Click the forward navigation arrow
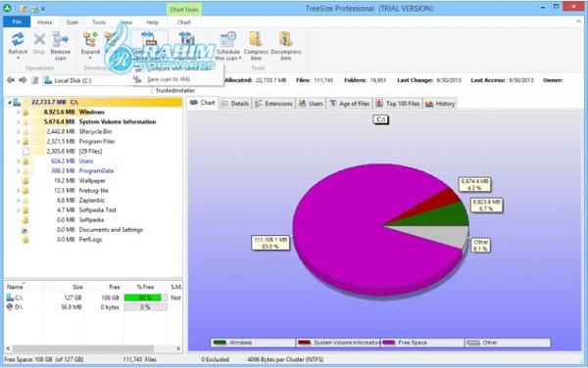Screen dimensions: 588x368 pos(23,80)
